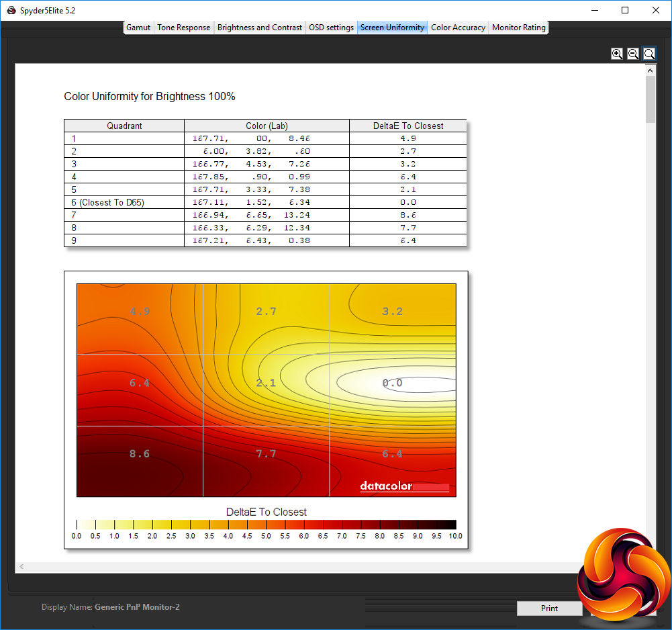Switch to the Tone Response tab
This screenshot has height=630, width=672.
click(x=183, y=28)
